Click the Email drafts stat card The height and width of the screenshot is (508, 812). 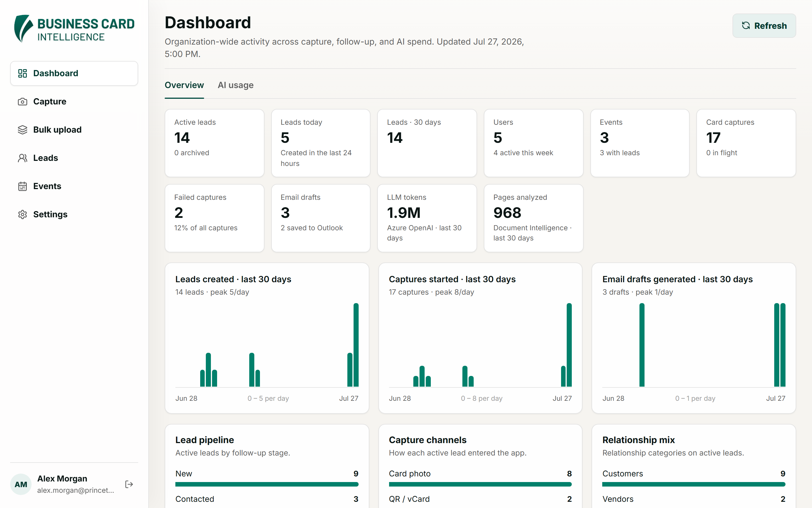[x=321, y=218]
